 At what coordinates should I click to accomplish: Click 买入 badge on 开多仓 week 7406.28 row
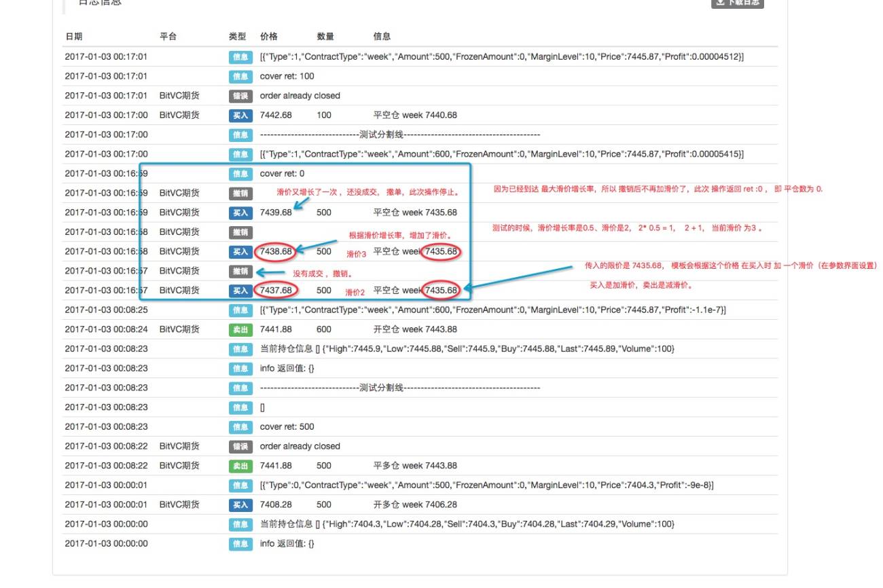pyautogui.click(x=240, y=505)
